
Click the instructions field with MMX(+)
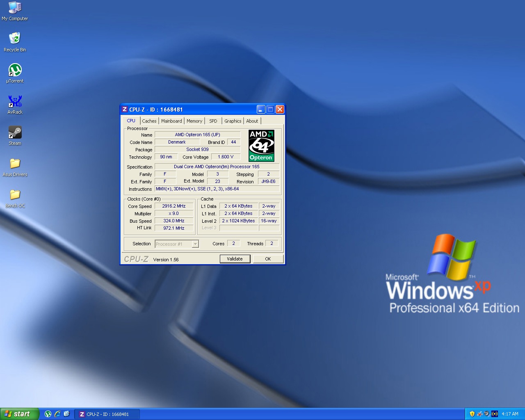point(217,189)
